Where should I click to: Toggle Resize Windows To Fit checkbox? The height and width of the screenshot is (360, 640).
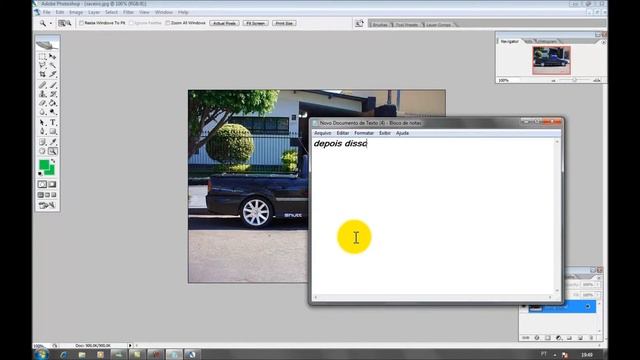[x=81, y=23]
